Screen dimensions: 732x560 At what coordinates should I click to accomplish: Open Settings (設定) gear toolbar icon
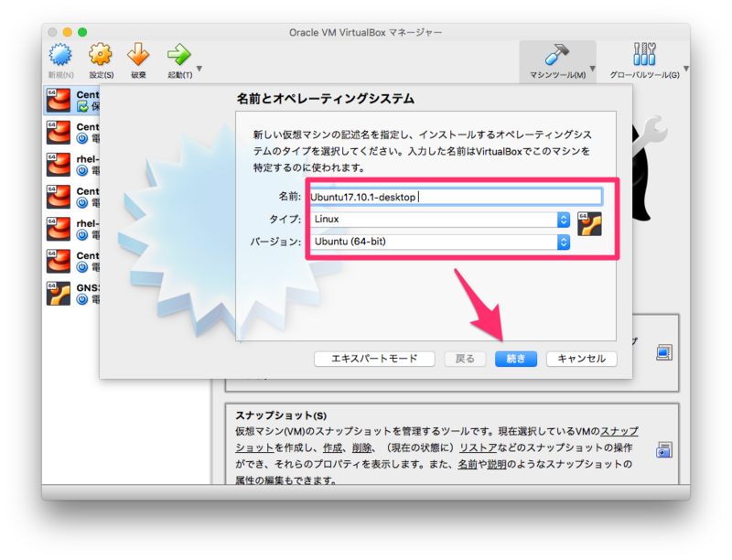point(101,55)
